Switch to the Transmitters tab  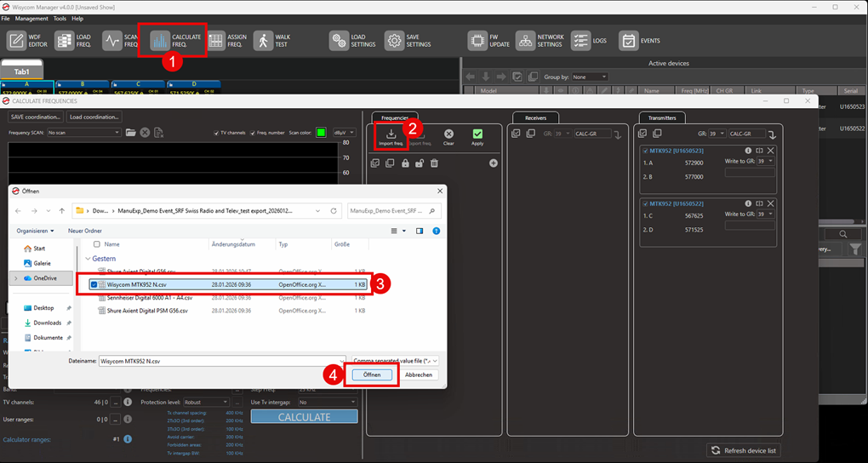pyautogui.click(x=661, y=117)
